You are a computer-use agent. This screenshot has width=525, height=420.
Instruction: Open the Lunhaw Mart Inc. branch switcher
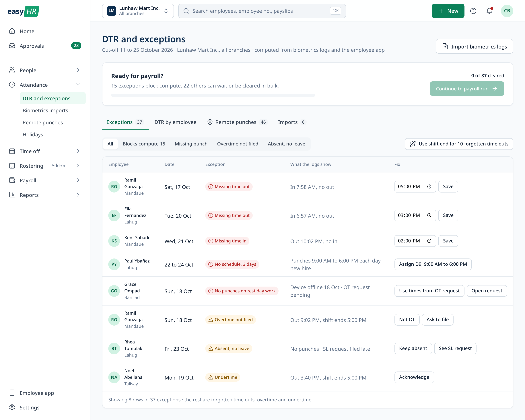point(138,11)
